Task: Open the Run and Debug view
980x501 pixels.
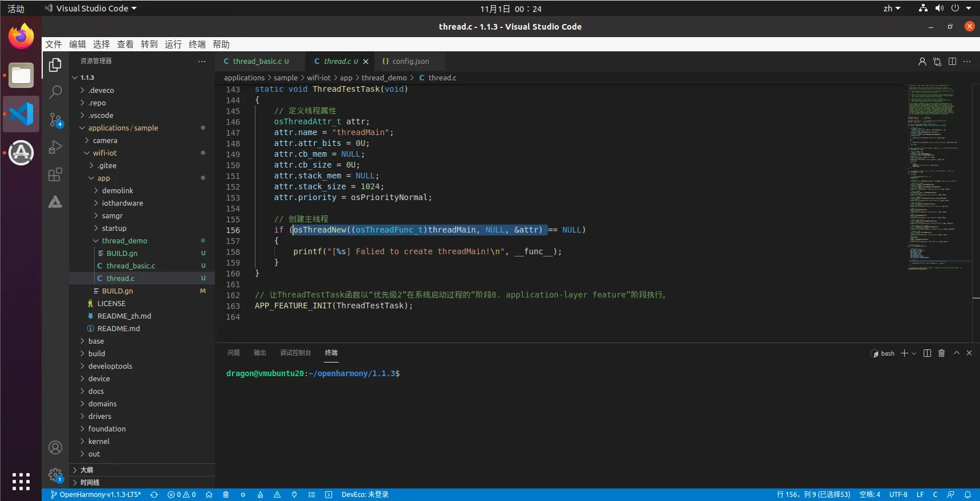Action: point(55,147)
